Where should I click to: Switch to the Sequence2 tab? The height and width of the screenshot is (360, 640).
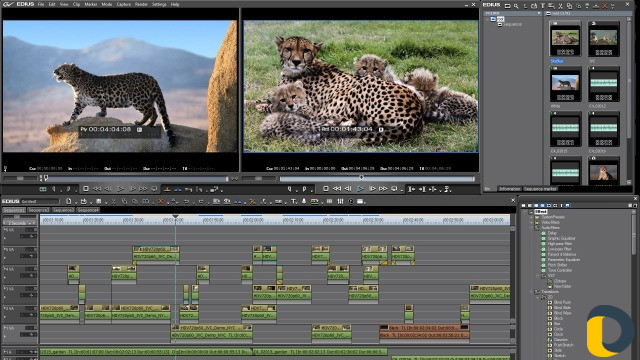[x=38, y=210]
